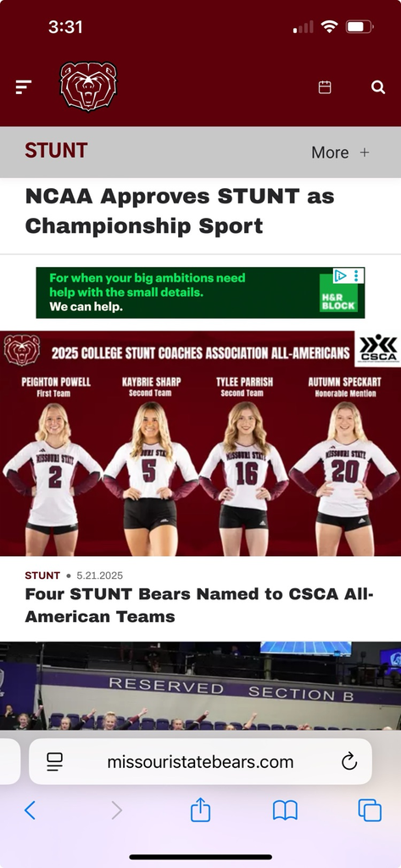Image resolution: width=401 pixels, height=868 pixels.
Task: Tap Safari page format menu icon
Action: click(54, 762)
